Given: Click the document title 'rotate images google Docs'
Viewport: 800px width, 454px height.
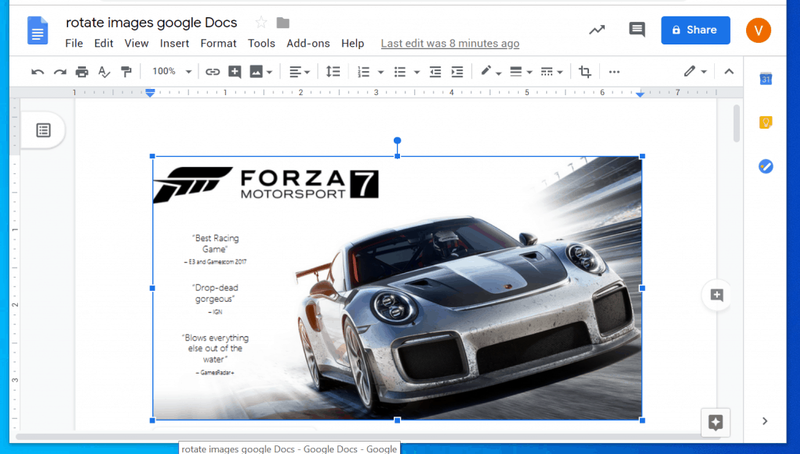Looking at the screenshot, I should tap(152, 22).
